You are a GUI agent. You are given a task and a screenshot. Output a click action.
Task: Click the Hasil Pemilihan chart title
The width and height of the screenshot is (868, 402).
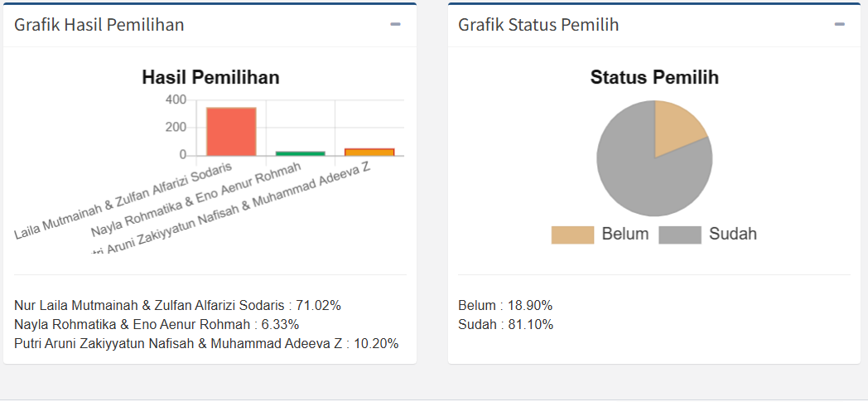click(210, 78)
